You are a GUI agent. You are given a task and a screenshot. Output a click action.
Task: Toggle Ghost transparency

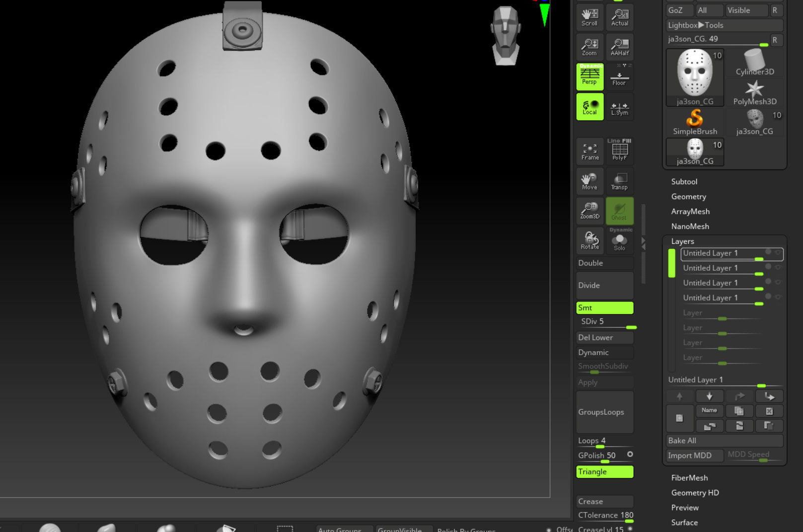pos(619,211)
